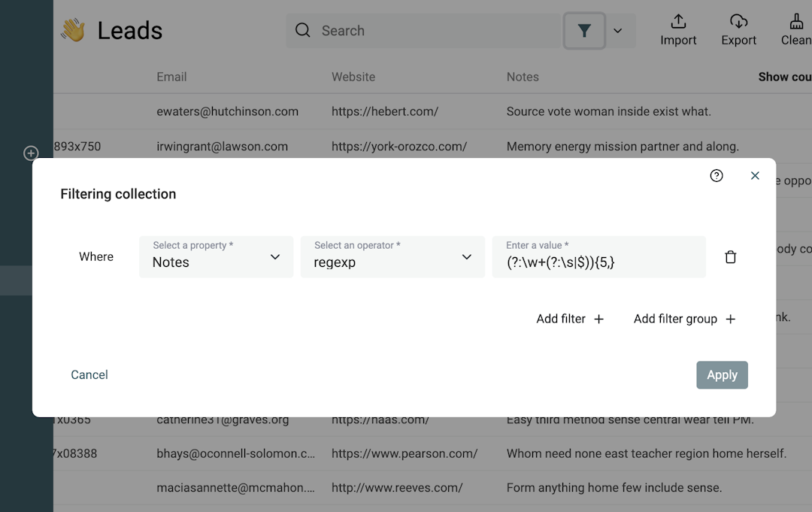Delete the current filter row with trash icon
This screenshot has height=512, width=812.
(730, 256)
